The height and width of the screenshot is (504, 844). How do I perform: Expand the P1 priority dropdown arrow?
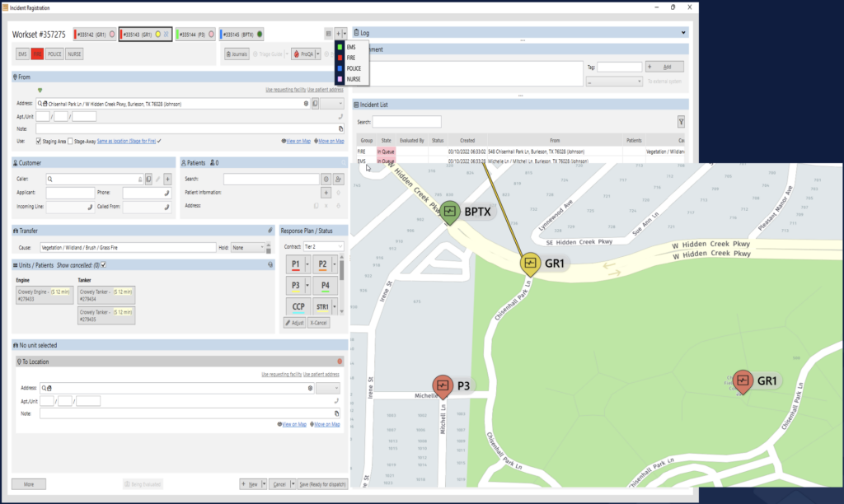click(308, 265)
